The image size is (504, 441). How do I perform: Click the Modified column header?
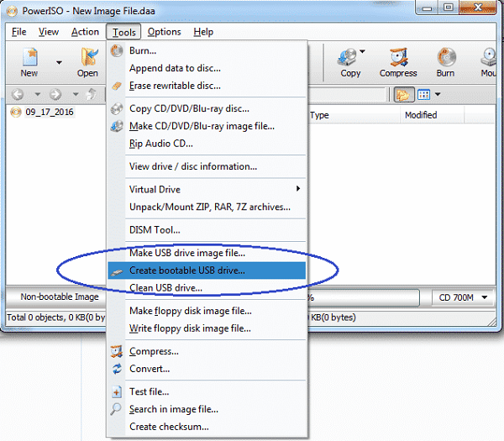(421, 115)
